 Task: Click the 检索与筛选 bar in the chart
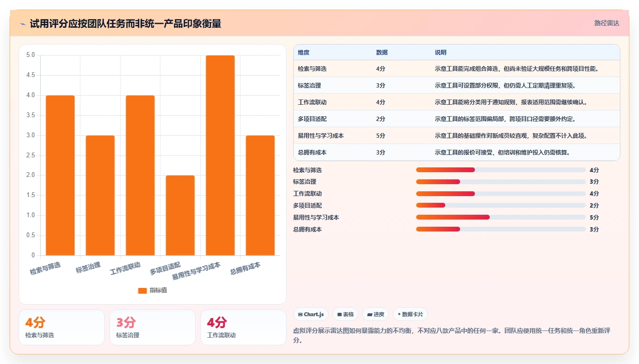60,175
